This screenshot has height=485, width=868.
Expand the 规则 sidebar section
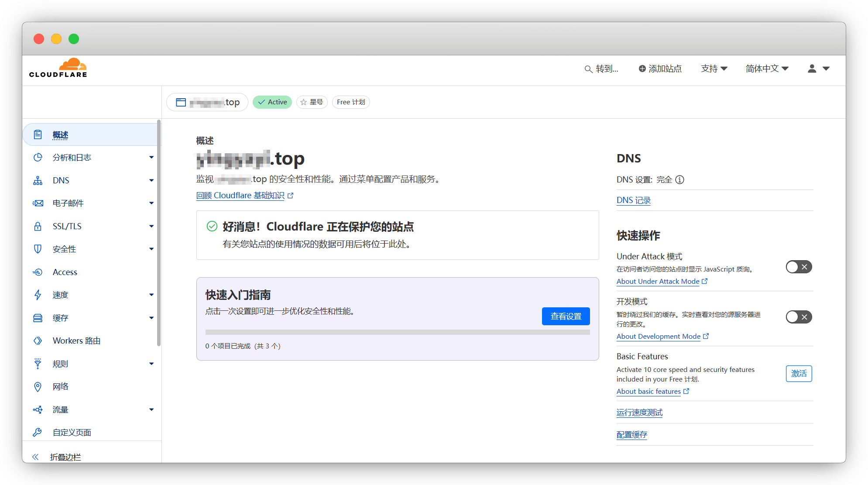pyautogui.click(x=151, y=364)
